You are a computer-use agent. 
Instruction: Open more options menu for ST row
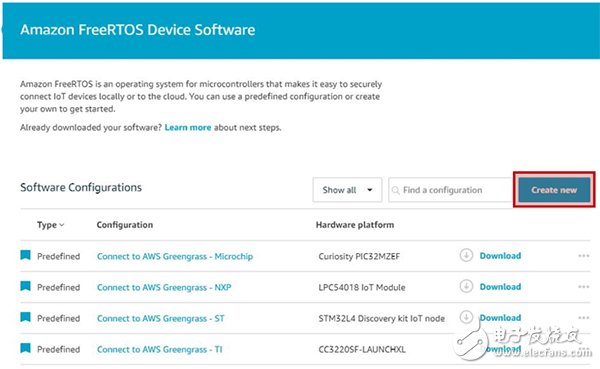point(584,318)
